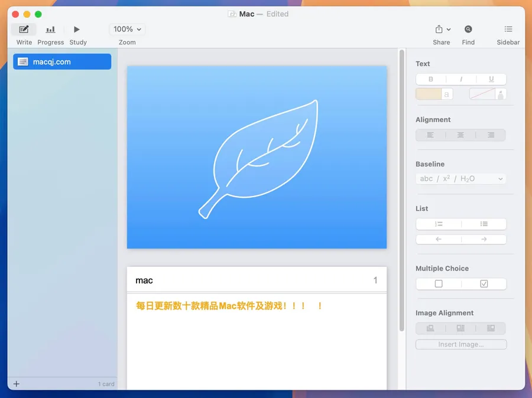Insert a numbered list
Screen dimensions: 532x398
(439, 224)
